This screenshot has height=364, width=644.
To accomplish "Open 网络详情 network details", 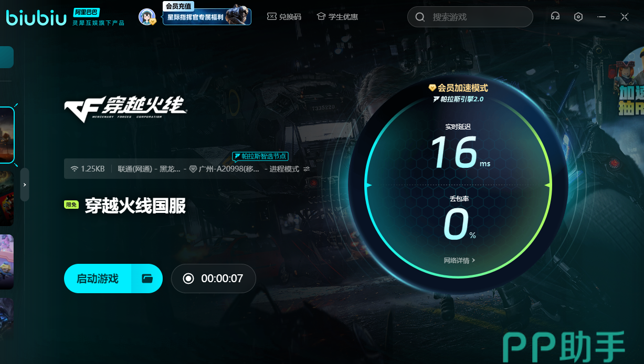I will 459,260.
